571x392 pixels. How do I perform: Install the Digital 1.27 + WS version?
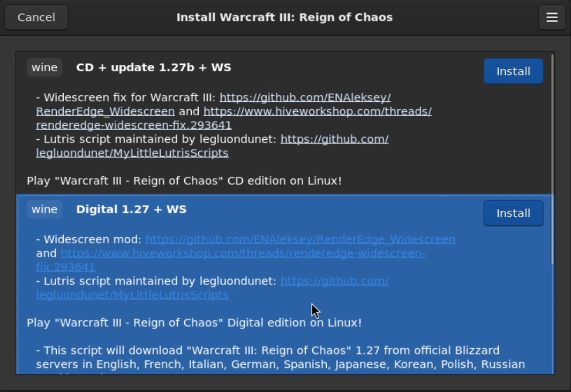514,213
